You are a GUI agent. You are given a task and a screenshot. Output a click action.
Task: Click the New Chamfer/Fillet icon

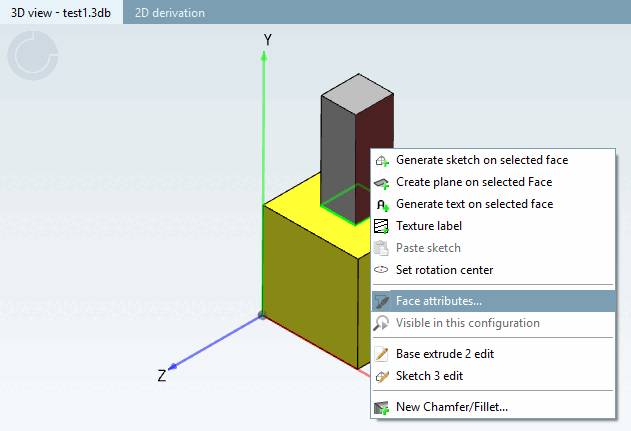(x=381, y=408)
